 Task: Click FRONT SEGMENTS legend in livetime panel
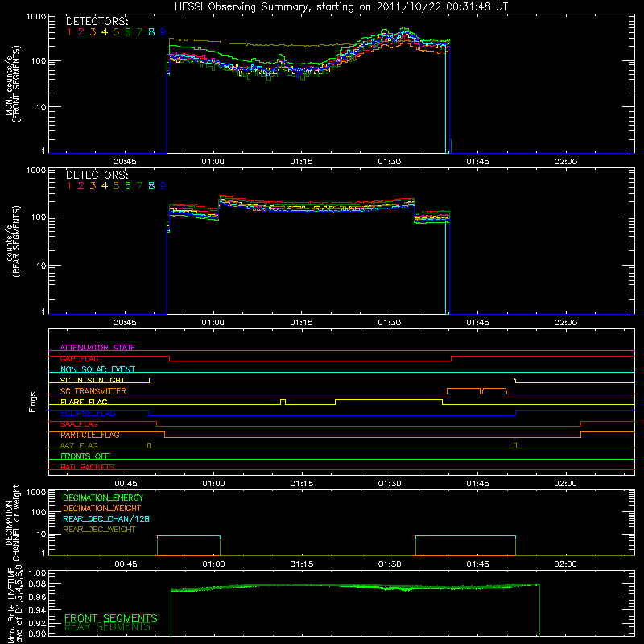[x=111, y=618]
